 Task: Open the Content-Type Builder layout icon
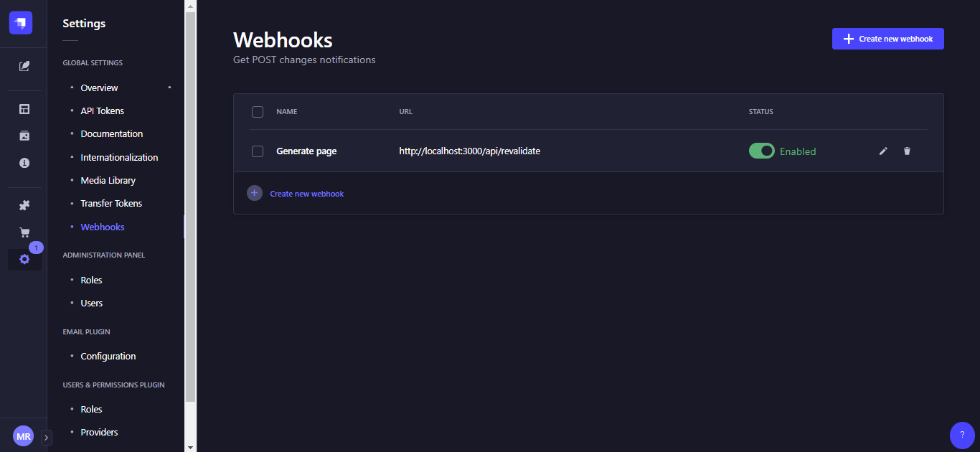[24, 110]
